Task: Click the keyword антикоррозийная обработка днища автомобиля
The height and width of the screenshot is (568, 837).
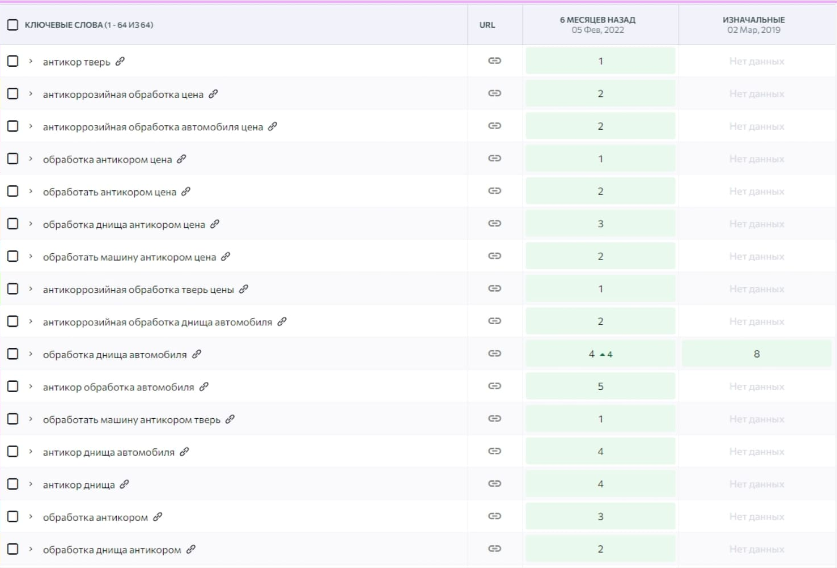Action: tap(157, 322)
